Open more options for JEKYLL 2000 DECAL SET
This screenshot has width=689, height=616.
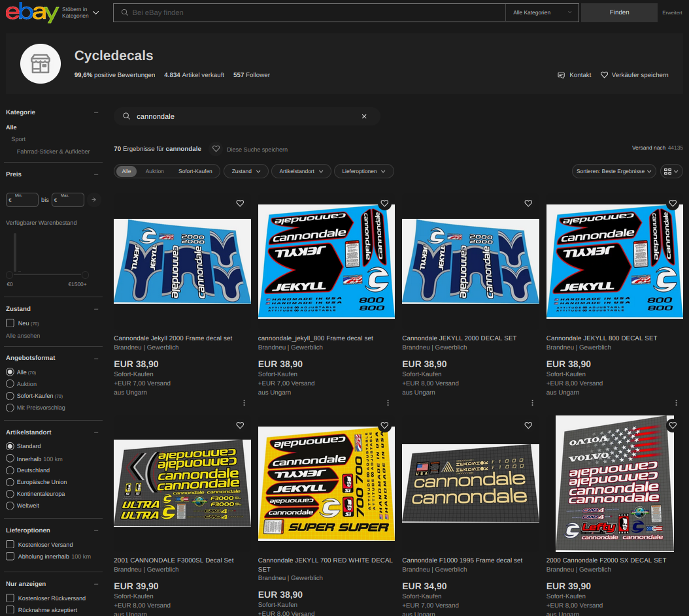(x=532, y=402)
